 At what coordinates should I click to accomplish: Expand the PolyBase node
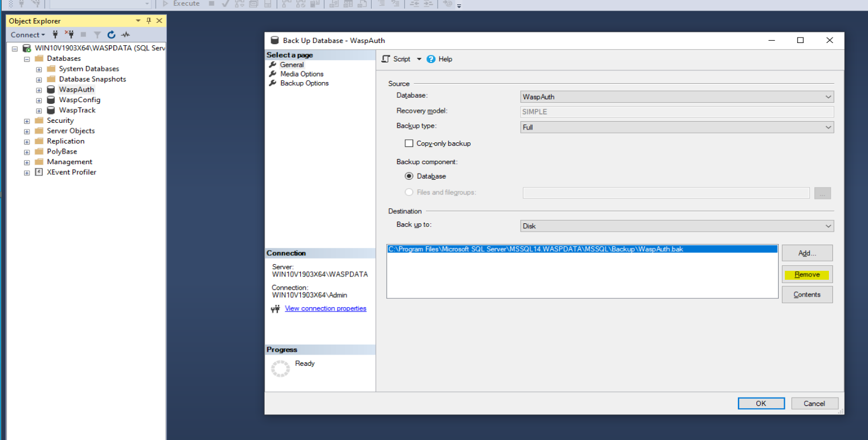tap(27, 152)
